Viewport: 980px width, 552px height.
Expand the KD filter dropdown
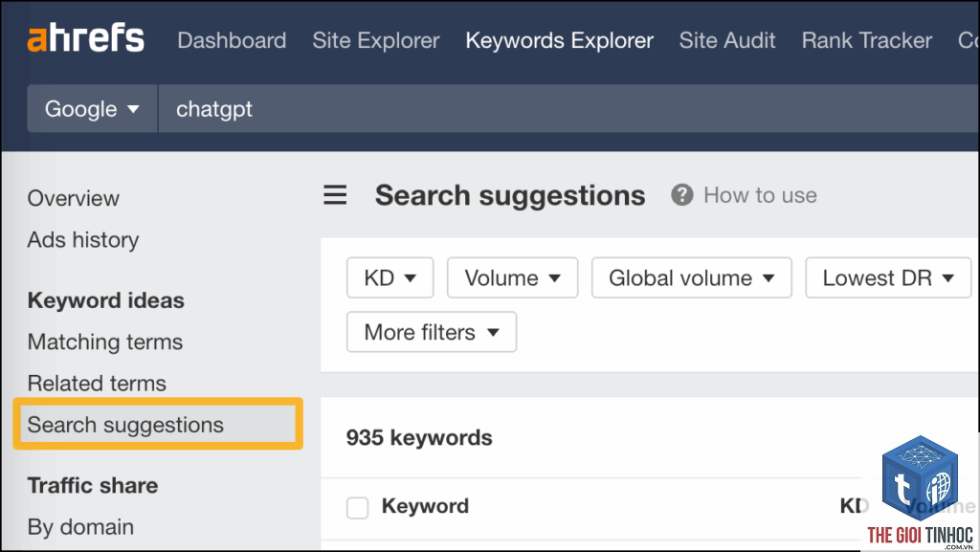coord(390,277)
